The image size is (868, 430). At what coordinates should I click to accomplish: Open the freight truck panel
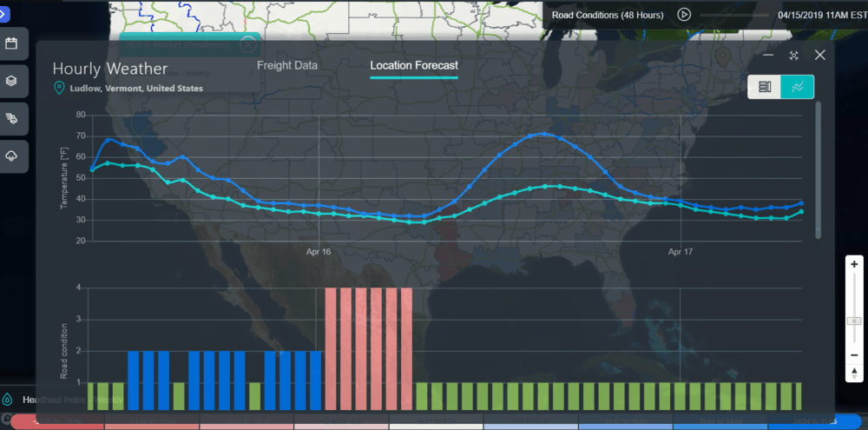tap(11, 119)
